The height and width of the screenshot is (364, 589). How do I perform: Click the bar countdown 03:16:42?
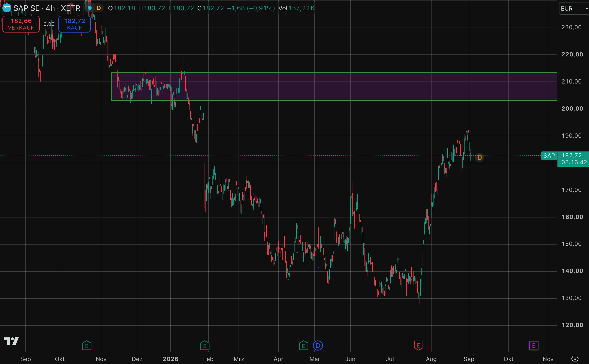tap(574, 162)
